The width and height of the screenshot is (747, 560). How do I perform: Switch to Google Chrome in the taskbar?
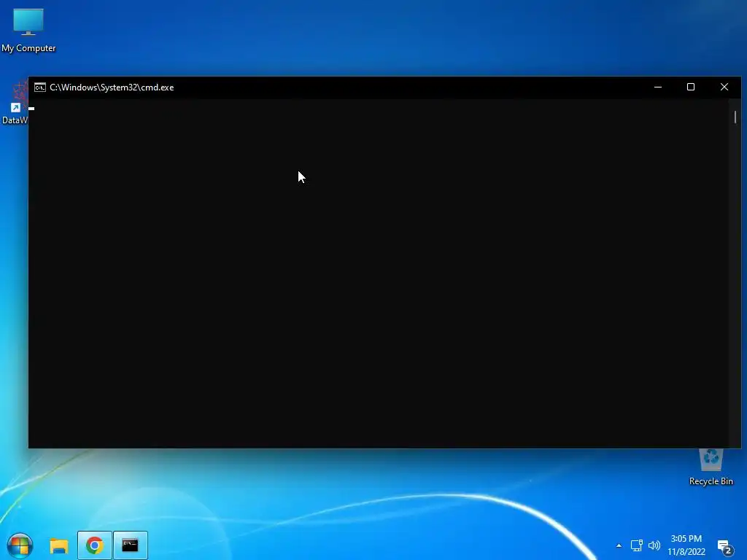click(94, 545)
